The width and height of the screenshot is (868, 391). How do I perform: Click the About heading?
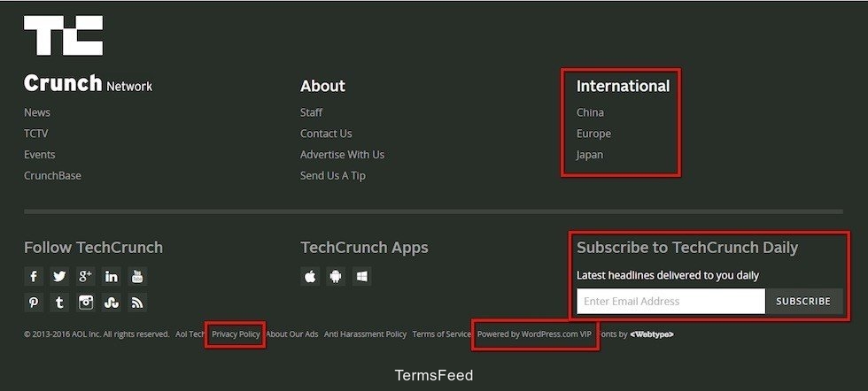(322, 86)
